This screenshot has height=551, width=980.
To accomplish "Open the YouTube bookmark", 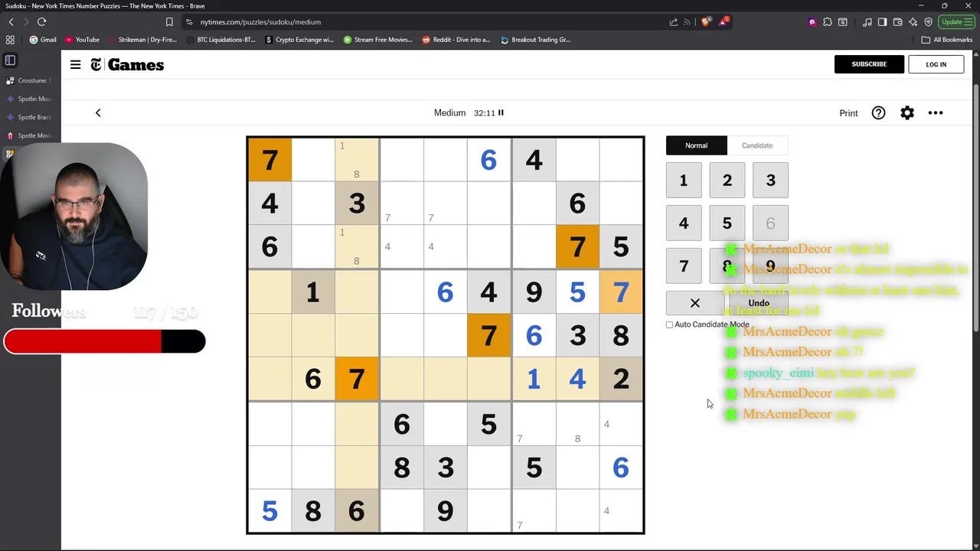I will pyautogui.click(x=82, y=40).
